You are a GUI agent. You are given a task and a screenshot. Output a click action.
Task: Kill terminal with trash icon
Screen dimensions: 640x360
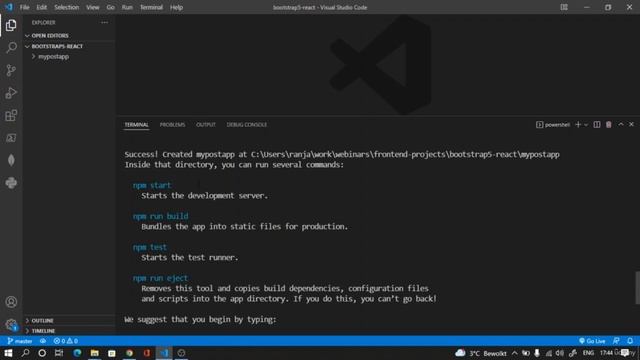click(x=609, y=124)
